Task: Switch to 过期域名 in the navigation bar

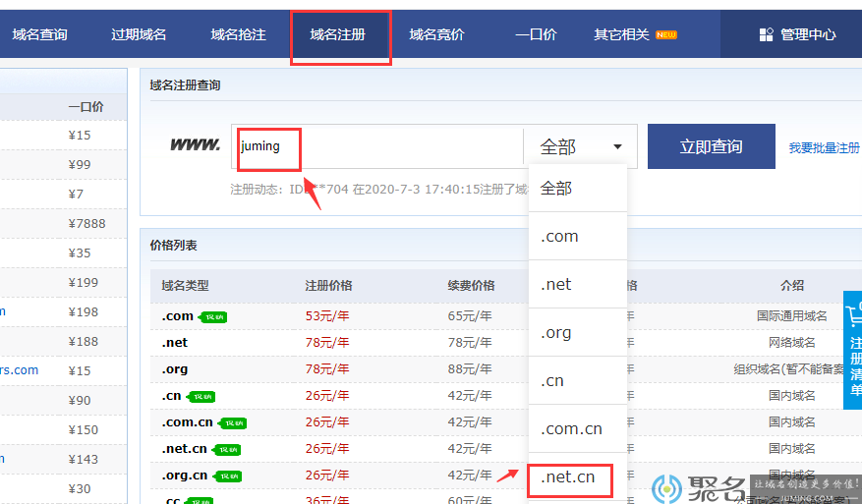Action: (x=139, y=34)
